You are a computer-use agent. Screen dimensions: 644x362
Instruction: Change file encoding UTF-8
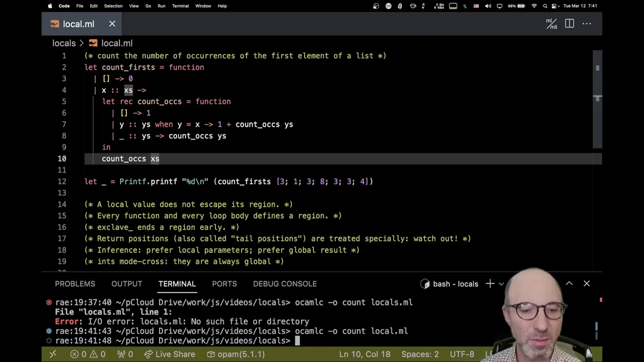[x=462, y=354]
